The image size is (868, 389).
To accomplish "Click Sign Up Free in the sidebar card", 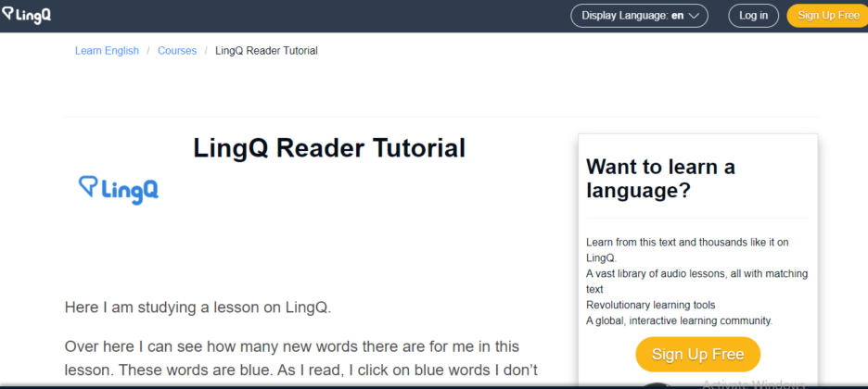I will click(x=697, y=354).
